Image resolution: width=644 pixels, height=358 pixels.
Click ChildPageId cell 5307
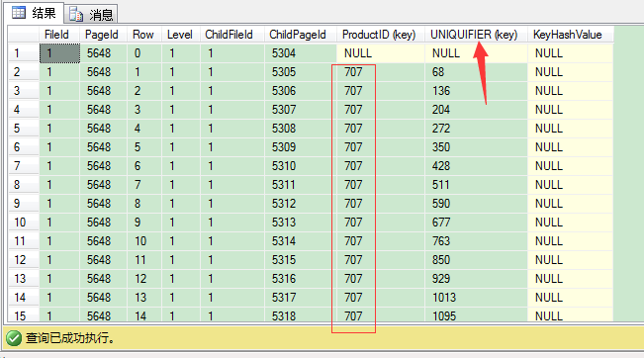pos(301,110)
